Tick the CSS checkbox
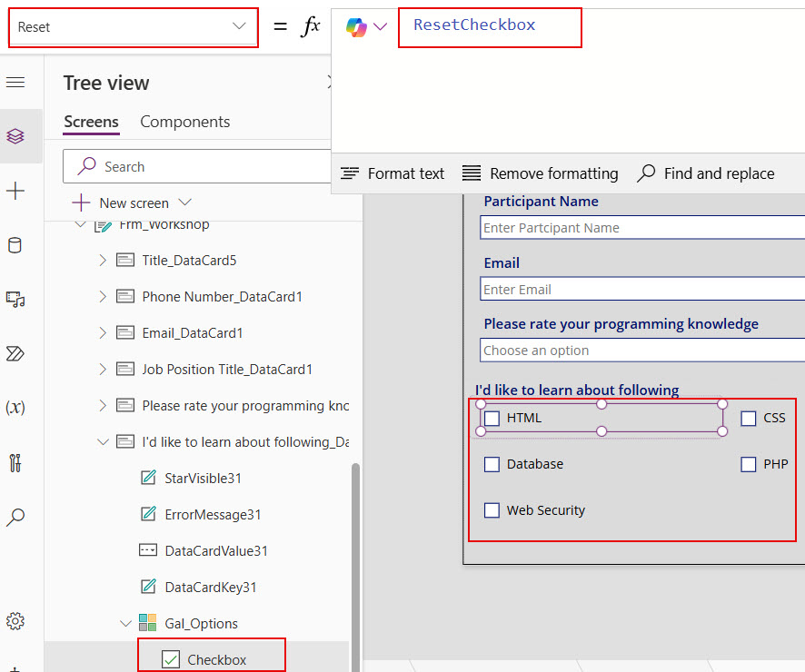Screen dimensions: 805x672 748,418
